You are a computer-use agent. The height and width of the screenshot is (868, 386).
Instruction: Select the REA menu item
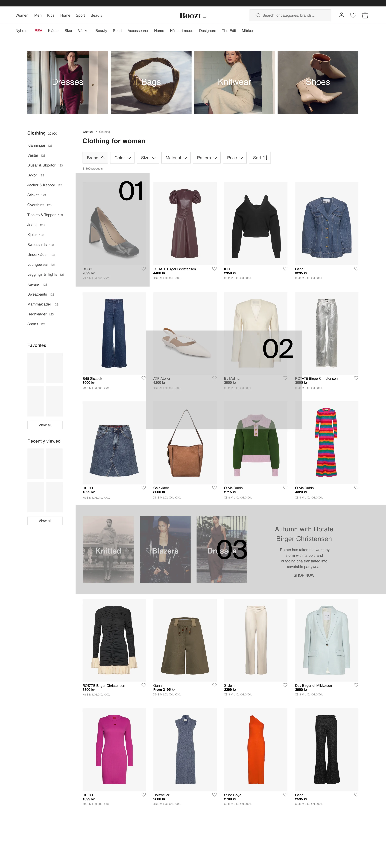38,31
